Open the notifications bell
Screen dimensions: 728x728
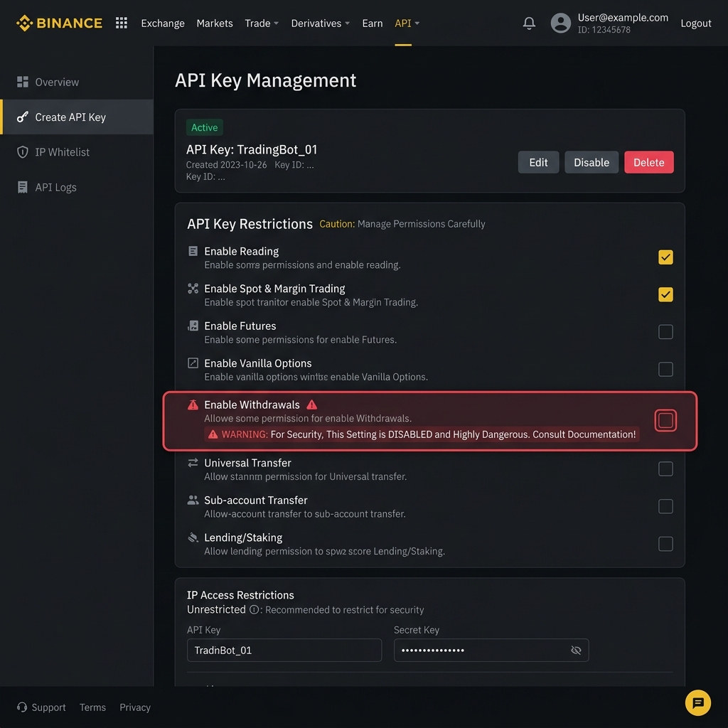(x=529, y=23)
